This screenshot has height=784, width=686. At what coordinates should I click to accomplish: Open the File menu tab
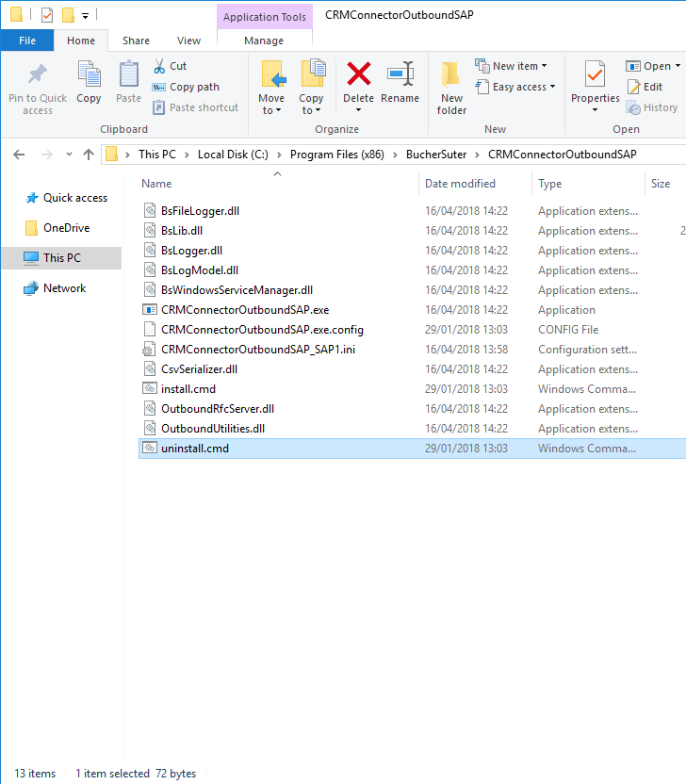point(27,41)
